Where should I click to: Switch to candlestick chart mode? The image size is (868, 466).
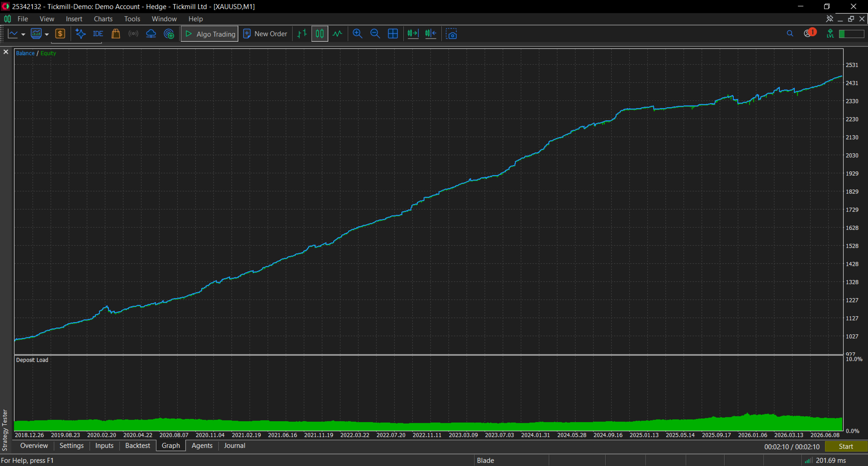coord(320,34)
